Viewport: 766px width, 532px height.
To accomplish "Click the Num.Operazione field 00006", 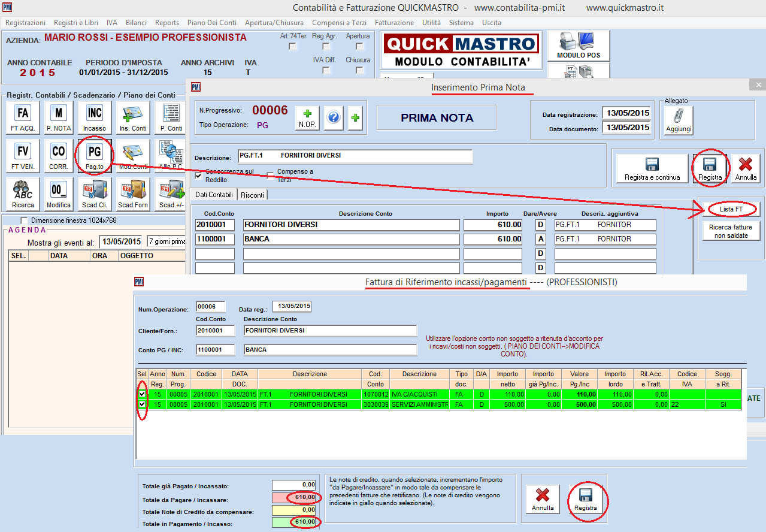I will (210, 307).
